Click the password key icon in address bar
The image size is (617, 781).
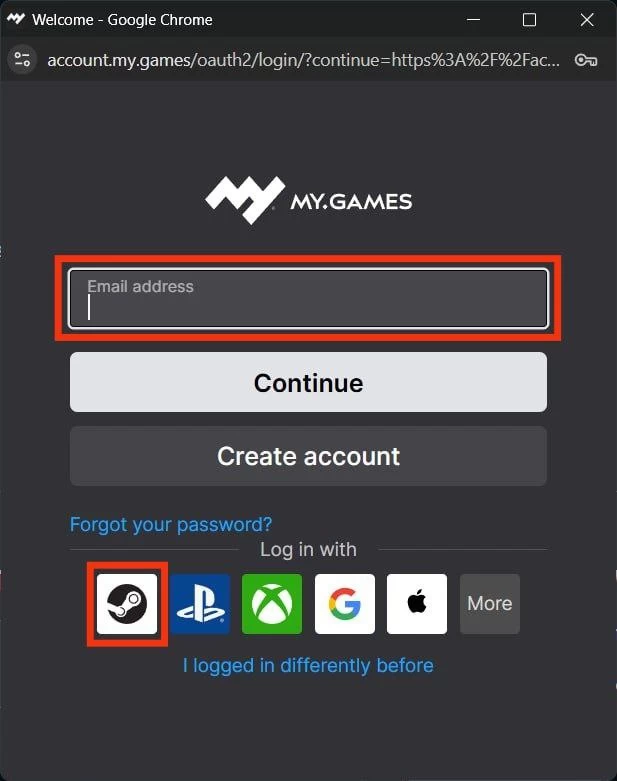coord(586,60)
